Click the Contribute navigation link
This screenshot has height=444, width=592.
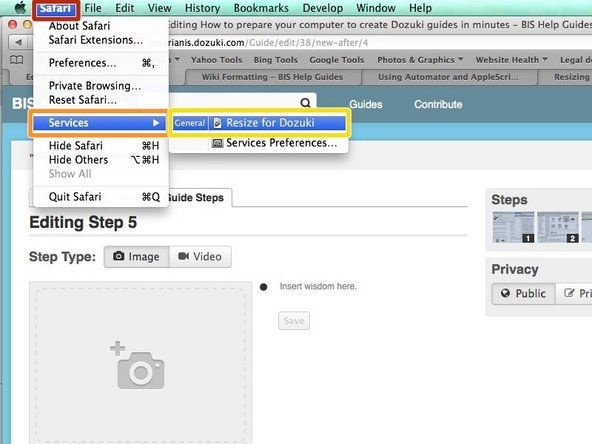438,105
